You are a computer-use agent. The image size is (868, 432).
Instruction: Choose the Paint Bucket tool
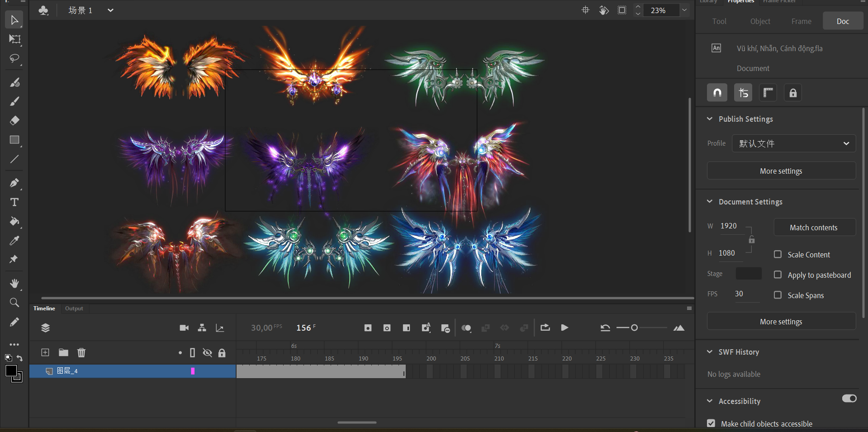tap(14, 221)
